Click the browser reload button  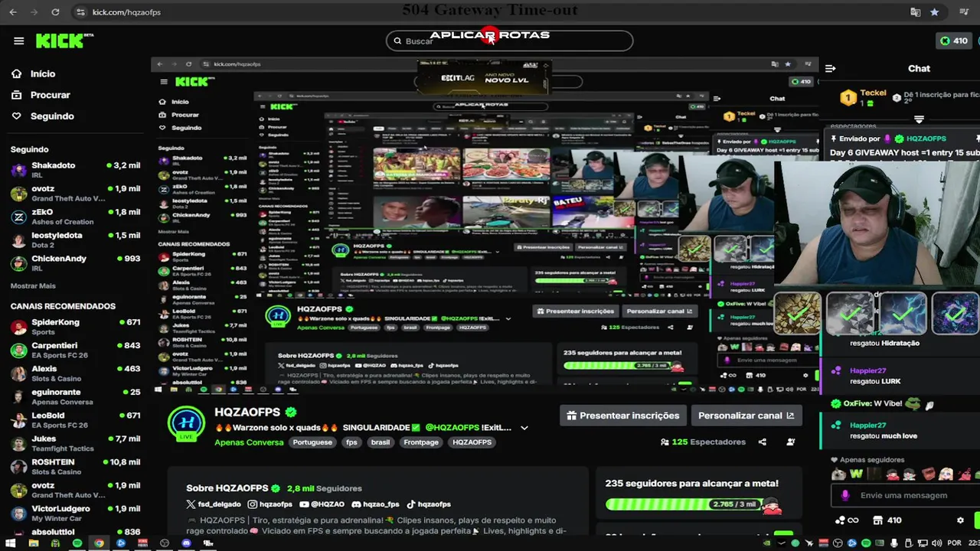55,12
